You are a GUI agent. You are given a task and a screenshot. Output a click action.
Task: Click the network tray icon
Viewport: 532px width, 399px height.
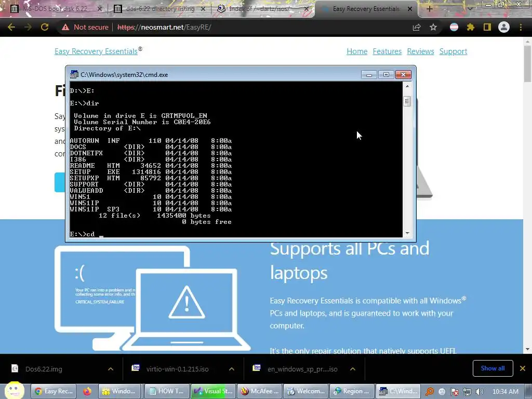[467, 392]
